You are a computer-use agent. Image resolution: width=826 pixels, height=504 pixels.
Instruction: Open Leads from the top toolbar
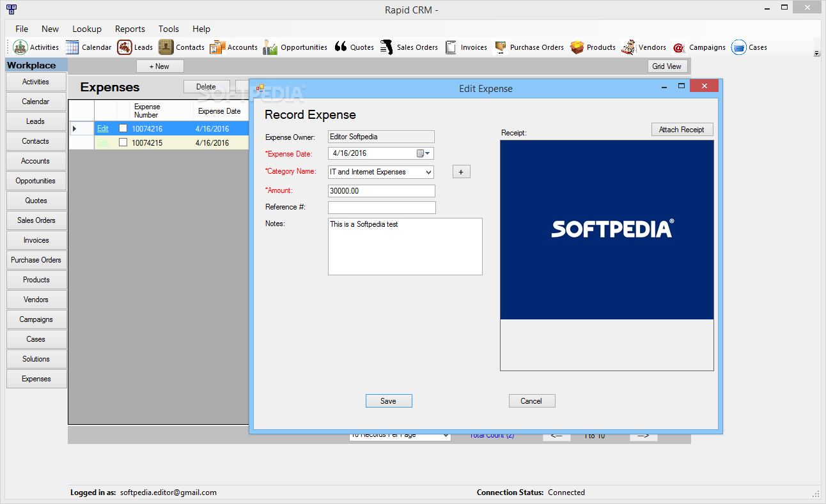[x=135, y=47]
